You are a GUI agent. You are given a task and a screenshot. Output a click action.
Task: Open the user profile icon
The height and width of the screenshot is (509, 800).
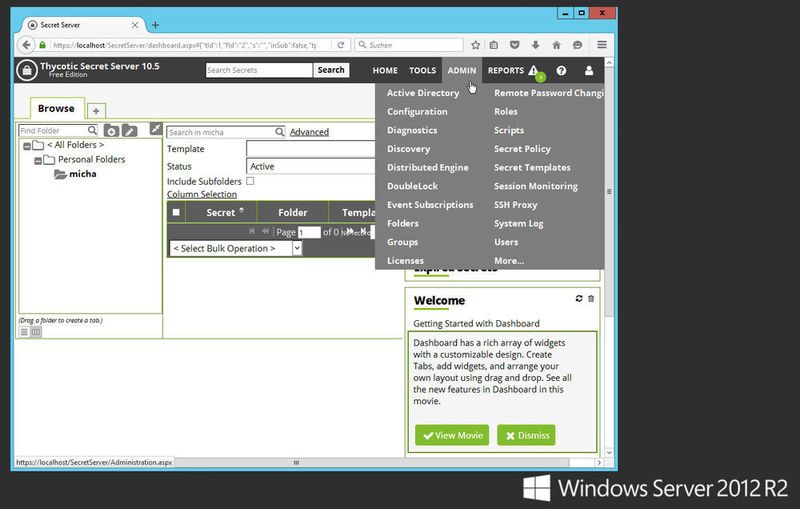[x=589, y=70]
